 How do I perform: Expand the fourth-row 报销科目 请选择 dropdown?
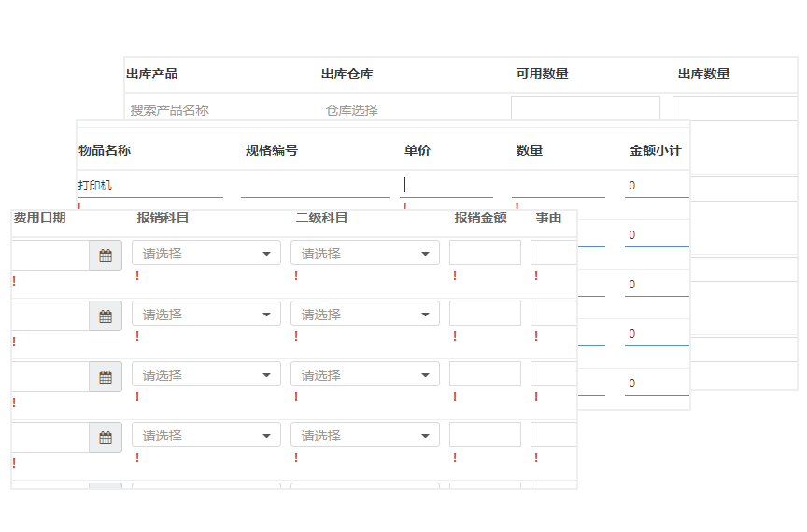[206, 435]
